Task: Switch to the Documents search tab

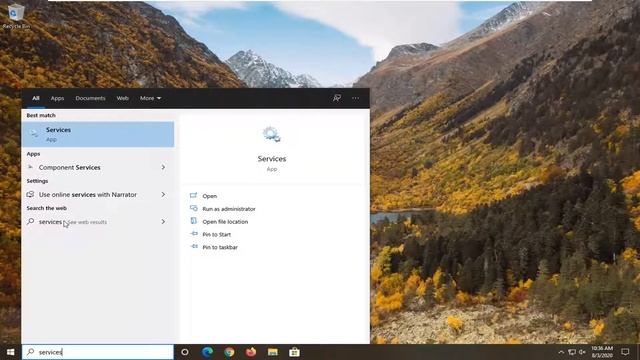Action: click(x=90, y=98)
